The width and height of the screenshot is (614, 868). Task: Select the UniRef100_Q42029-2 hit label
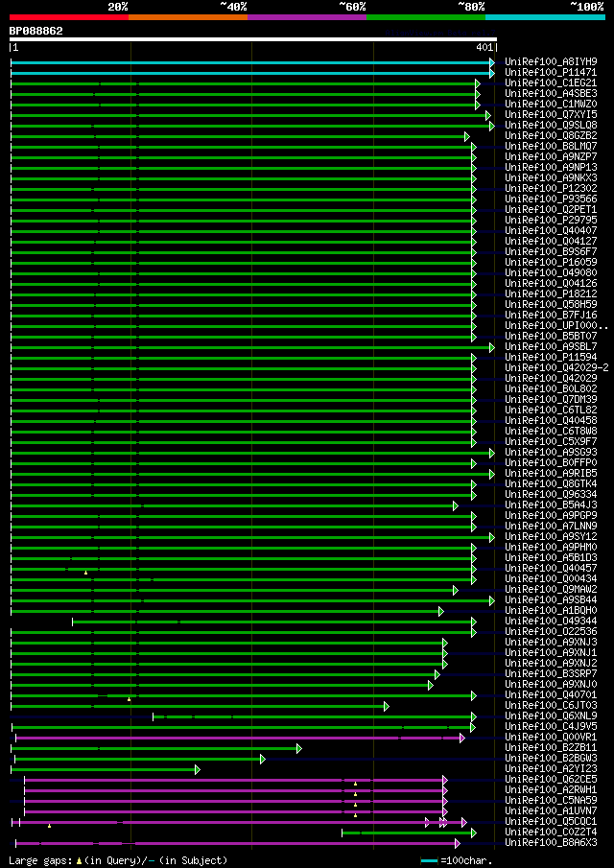pos(557,368)
